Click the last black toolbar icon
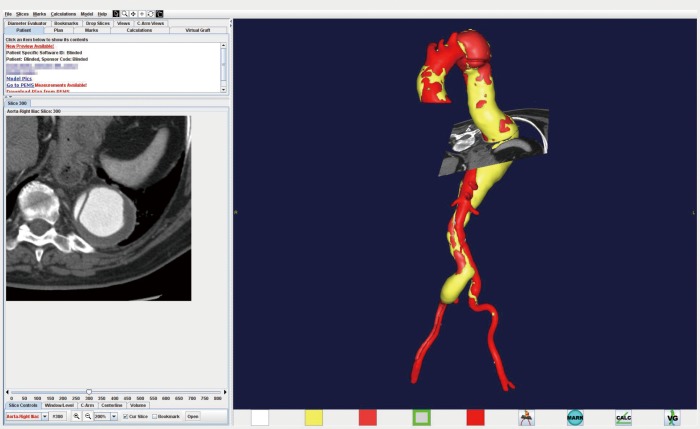 pos(159,14)
